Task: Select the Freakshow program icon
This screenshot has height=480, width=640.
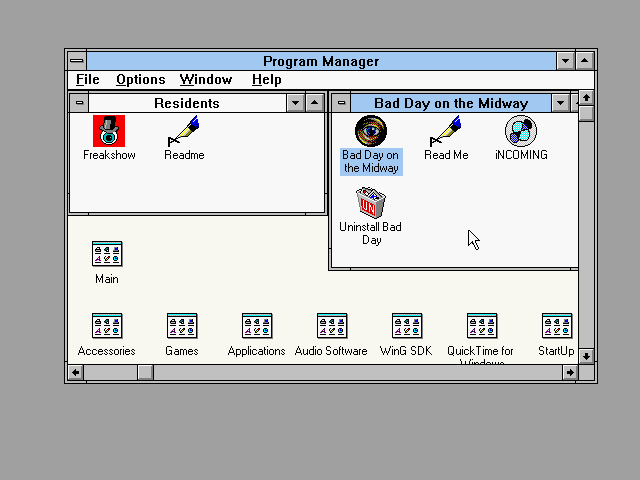Action: [x=109, y=131]
